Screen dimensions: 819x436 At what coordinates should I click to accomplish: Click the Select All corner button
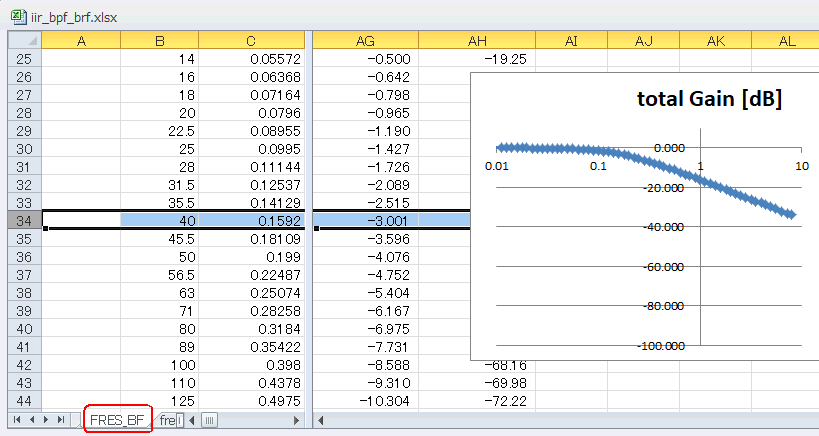pyautogui.click(x=25, y=40)
